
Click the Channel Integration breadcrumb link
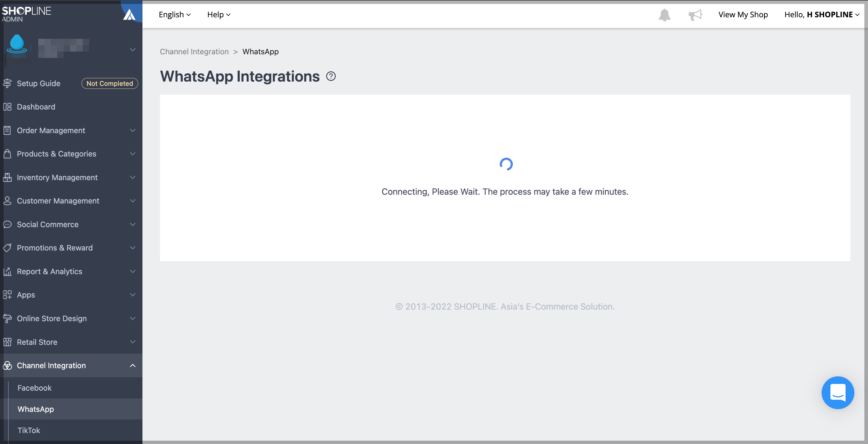click(194, 52)
